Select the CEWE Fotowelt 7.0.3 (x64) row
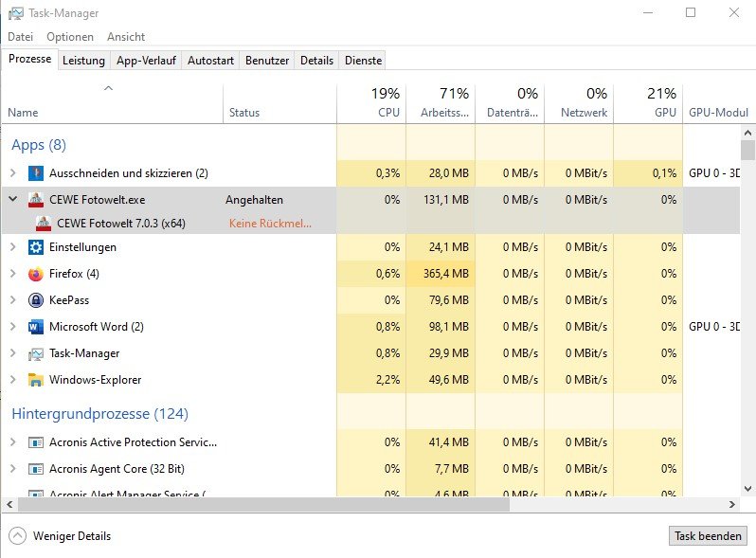The image size is (756, 558). (123, 224)
